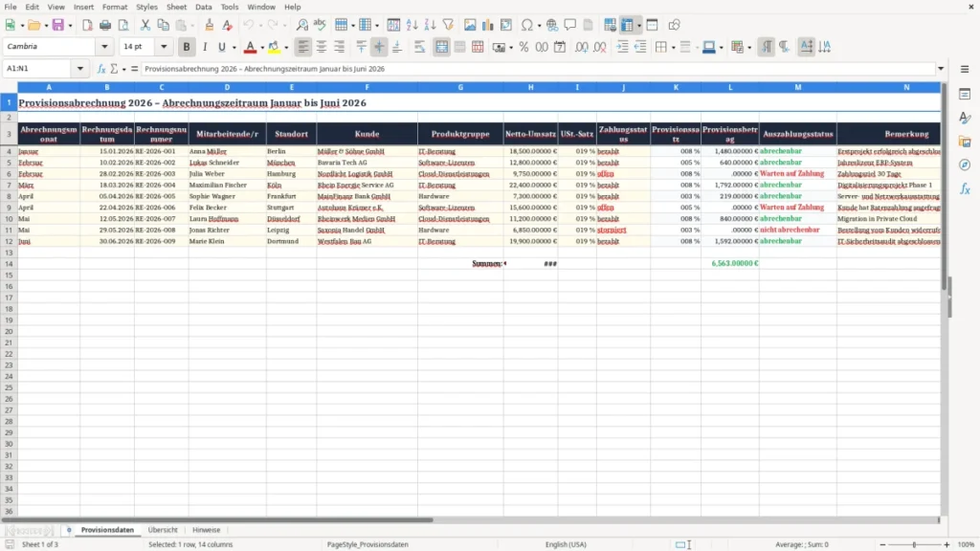Delete a decimal place
Screen dimensions: 980x551
click(x=600, y=47)
